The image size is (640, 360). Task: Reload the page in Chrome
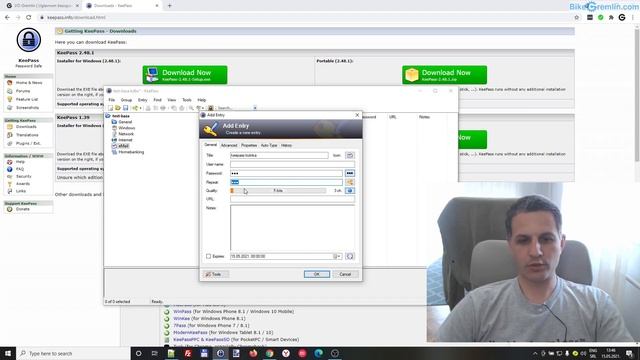(29, 18)
